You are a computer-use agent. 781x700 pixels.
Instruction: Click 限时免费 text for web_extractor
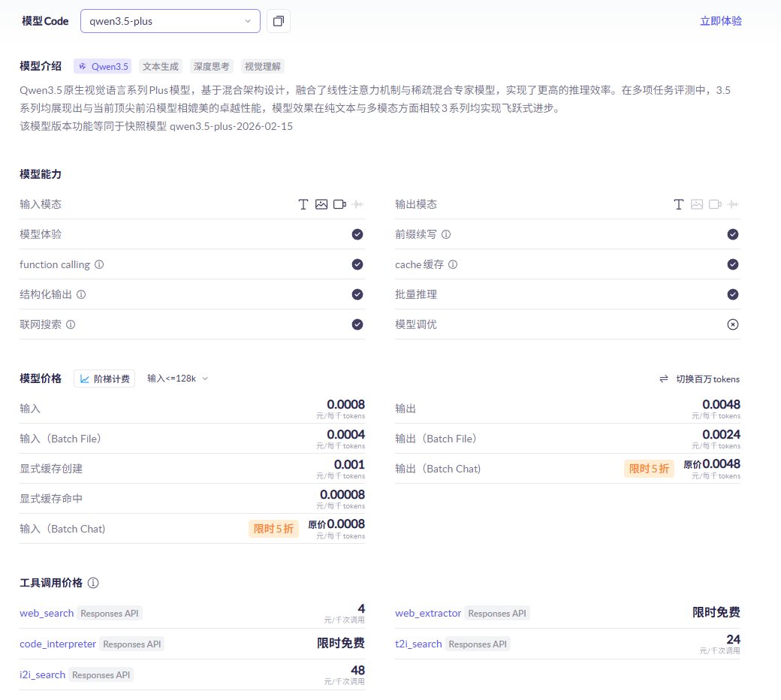tap(716, 612)
